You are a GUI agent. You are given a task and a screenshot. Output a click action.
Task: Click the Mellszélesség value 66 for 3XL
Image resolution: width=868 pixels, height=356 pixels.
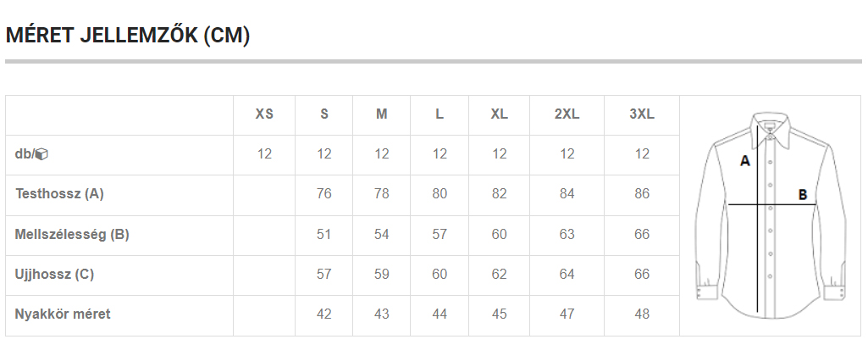642,234
